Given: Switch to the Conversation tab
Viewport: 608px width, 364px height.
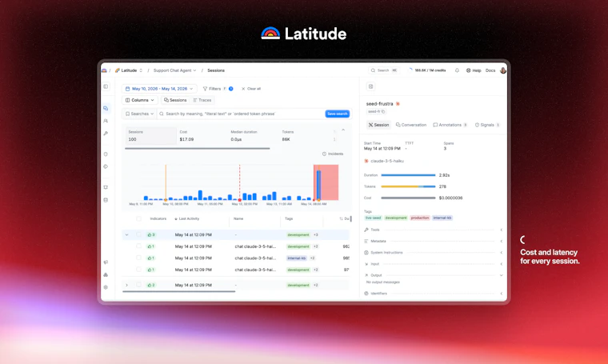Looking at the screenshot, I should [x=411, y=125].
